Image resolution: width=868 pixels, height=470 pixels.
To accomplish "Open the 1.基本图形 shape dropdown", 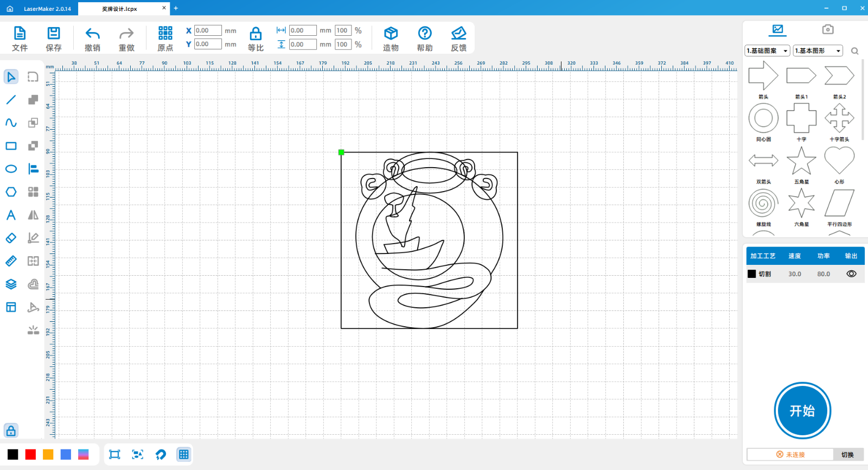I will coord(818,50).
